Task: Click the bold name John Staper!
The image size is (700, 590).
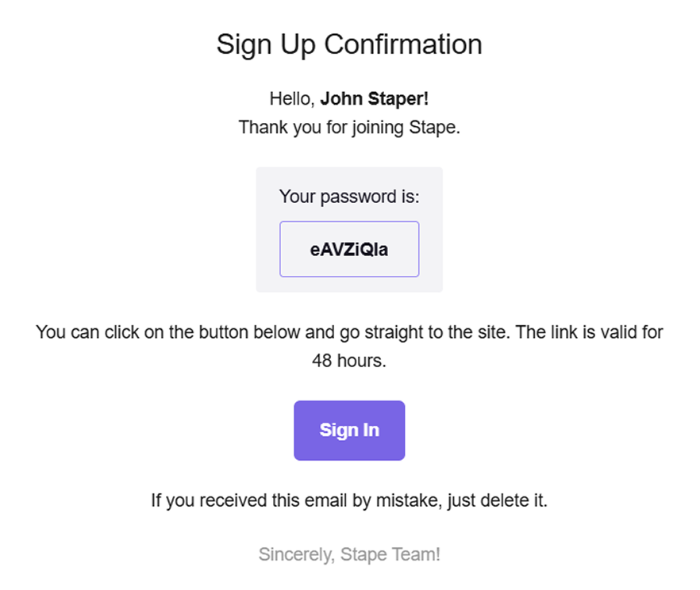Action: click(x=375, y=100)
